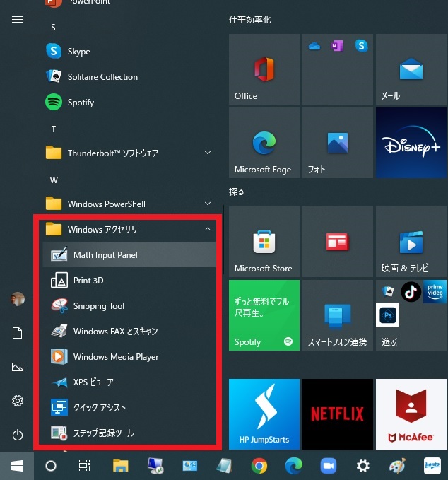Viewport: 448px width, 480px height.
Task: Expand the Thunderbolt ソフトウェア folder
Action: point(207,153)
